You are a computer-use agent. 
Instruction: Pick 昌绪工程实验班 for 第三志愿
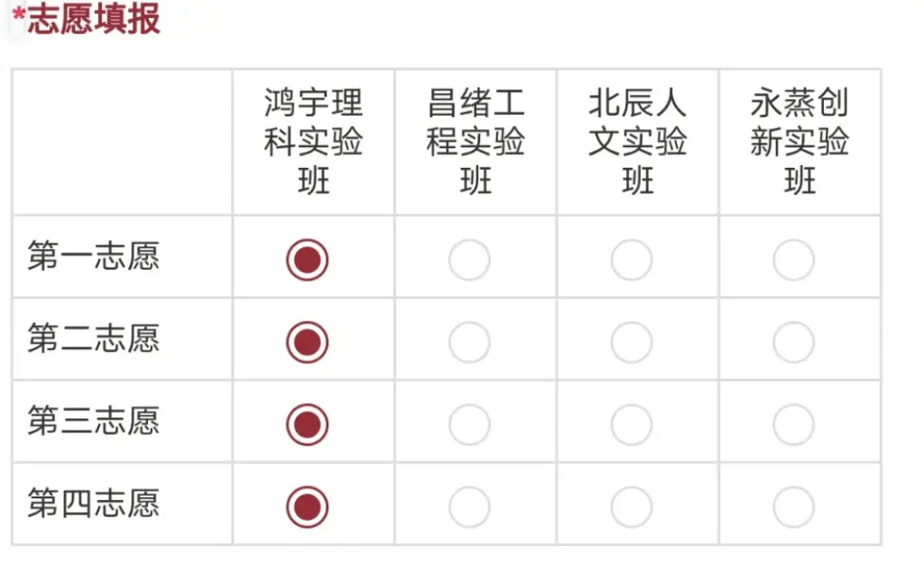(x=469, y=425)
